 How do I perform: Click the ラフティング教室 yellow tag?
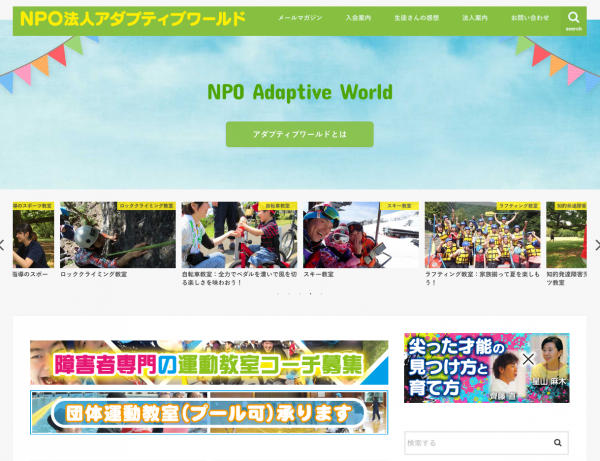tap(518, 206)
